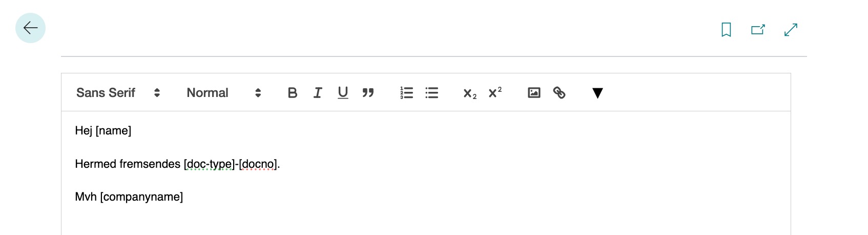
Task: Open page in new window icon
Action: (x=758, y=30)
